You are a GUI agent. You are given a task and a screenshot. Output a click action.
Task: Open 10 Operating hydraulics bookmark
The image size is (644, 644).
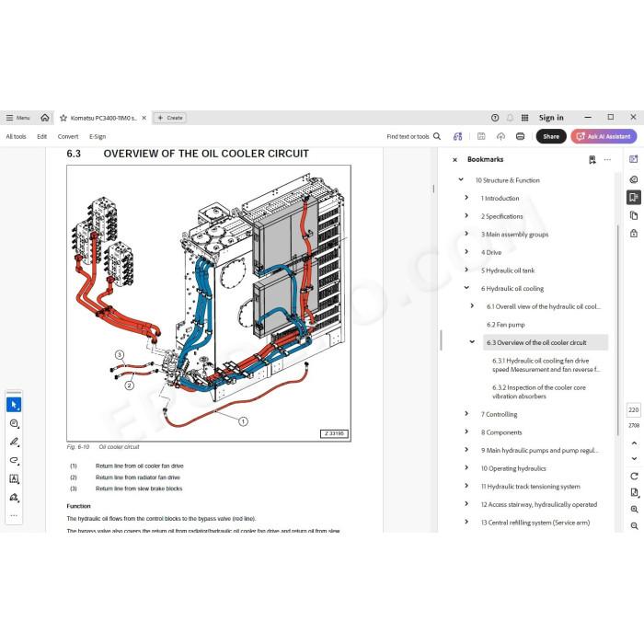tap(513, 468)
